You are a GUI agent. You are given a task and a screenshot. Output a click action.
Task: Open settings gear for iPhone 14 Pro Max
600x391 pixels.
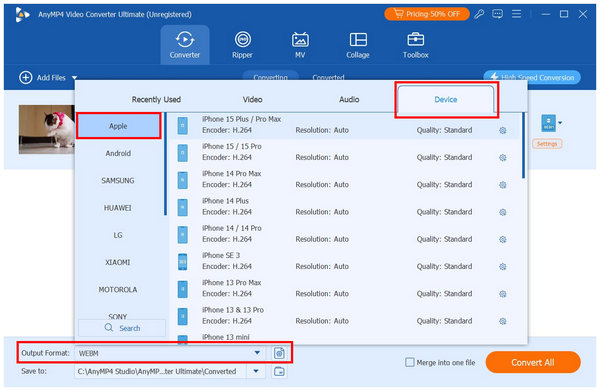pyautogui.click(x=503, y=185)
